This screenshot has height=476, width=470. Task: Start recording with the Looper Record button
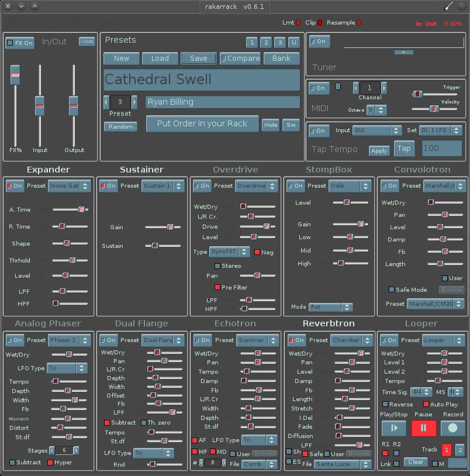(452, 427)
